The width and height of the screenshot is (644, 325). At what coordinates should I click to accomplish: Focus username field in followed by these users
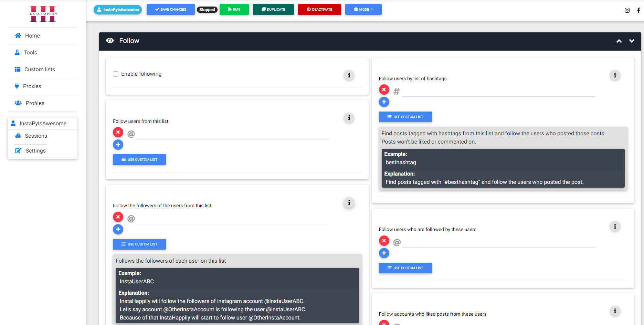pos(499,242)
